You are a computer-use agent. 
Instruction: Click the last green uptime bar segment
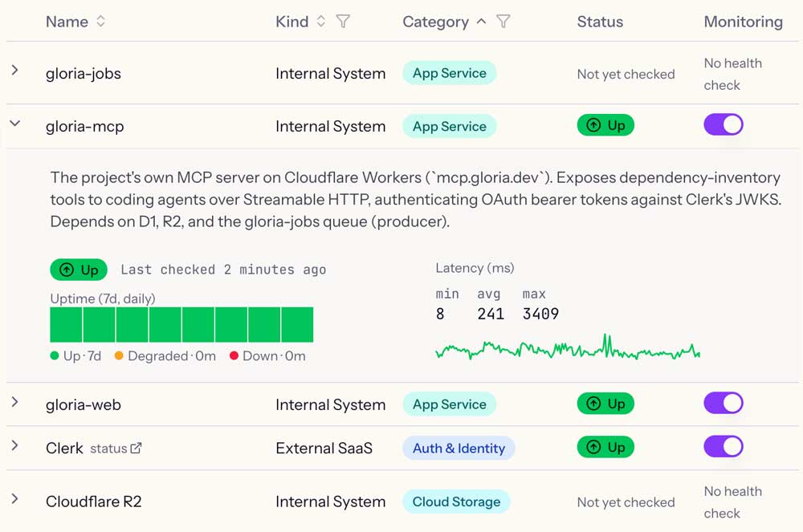click(x=297, y=325)
